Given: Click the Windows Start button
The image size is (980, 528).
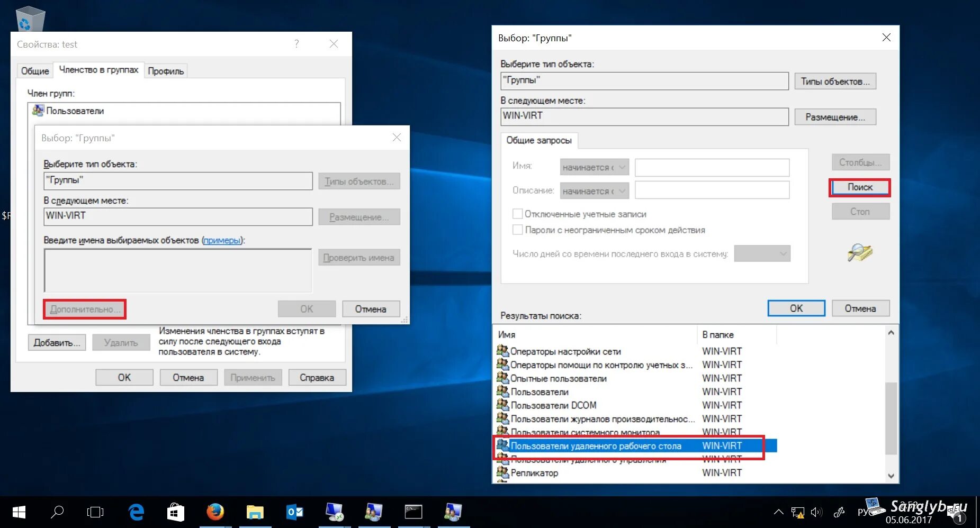Looking at the screenshot, I should pos(19,512).
